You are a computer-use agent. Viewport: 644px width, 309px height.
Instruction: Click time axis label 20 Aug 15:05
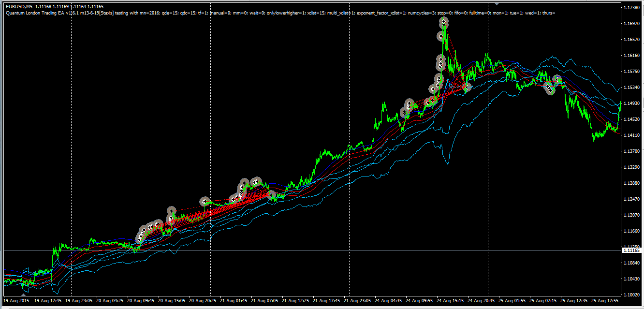point(173,300)
